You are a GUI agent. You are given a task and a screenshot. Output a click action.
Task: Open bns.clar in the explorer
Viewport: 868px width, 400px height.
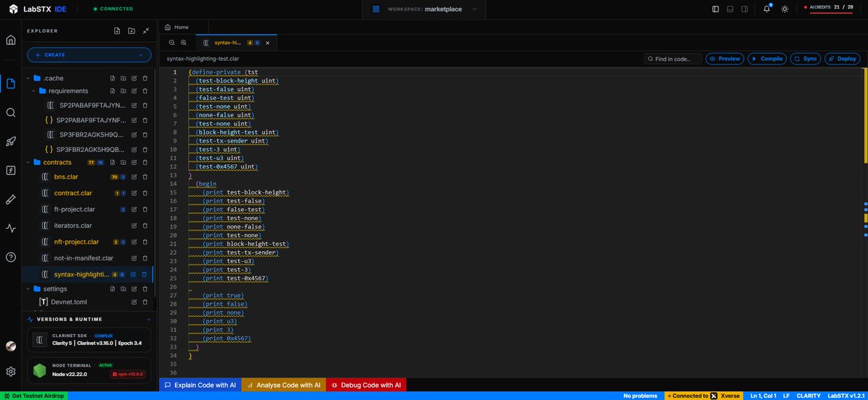(x=66, y=176)
